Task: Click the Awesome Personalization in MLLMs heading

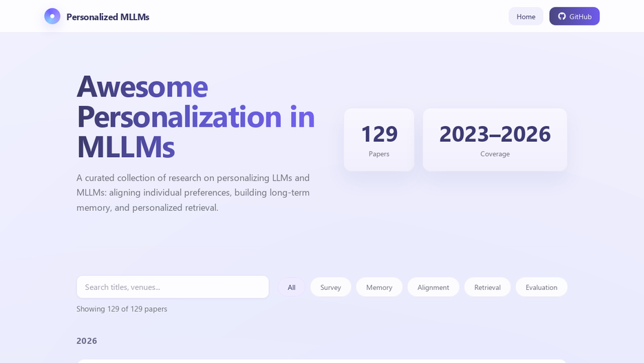Action: tap(195, 116)
